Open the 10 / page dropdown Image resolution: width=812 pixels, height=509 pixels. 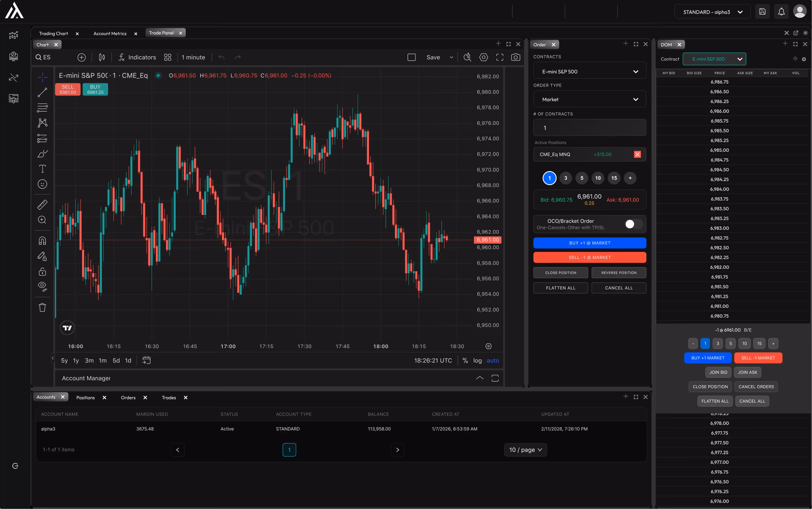(525, 450)
